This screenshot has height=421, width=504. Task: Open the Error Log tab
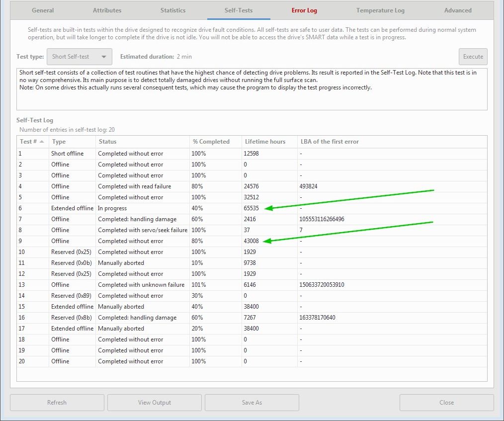tap(304, 10)
